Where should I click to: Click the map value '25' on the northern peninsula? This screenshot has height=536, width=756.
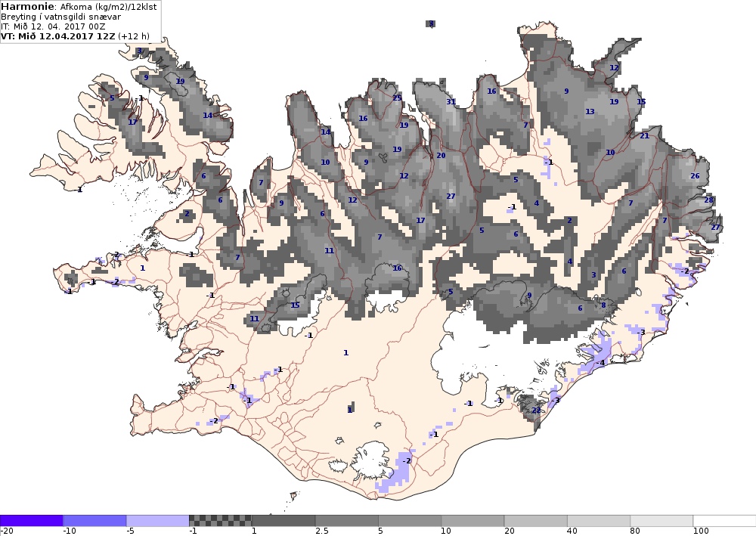point(397,98)
